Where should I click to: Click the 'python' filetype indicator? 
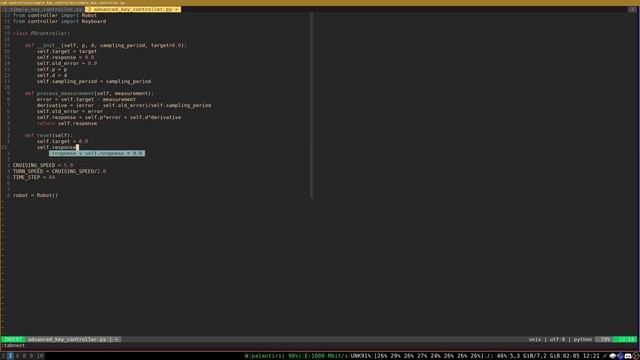click(x=582, y=340)
